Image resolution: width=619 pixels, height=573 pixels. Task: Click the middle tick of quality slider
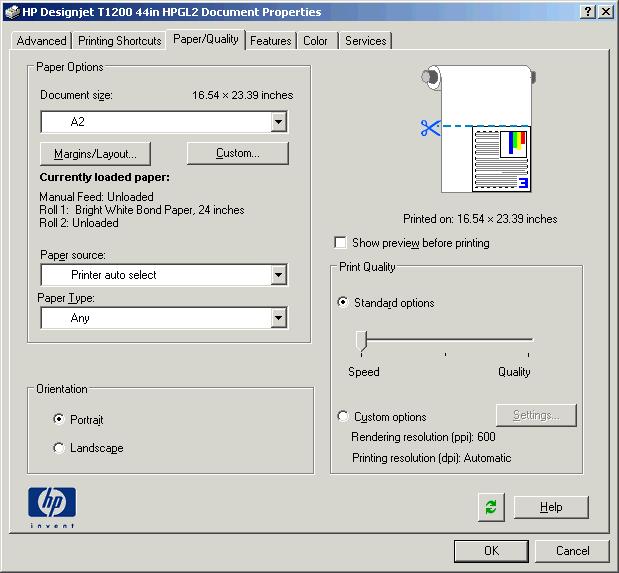coord(445,355)
